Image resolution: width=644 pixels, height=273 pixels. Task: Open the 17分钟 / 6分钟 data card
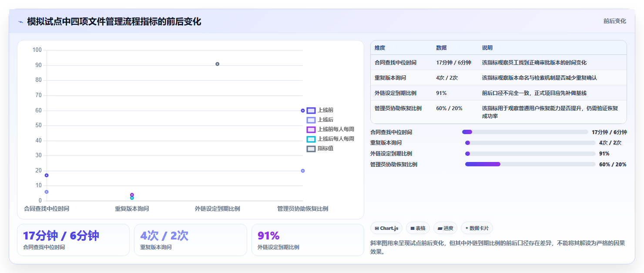(73, 240)
